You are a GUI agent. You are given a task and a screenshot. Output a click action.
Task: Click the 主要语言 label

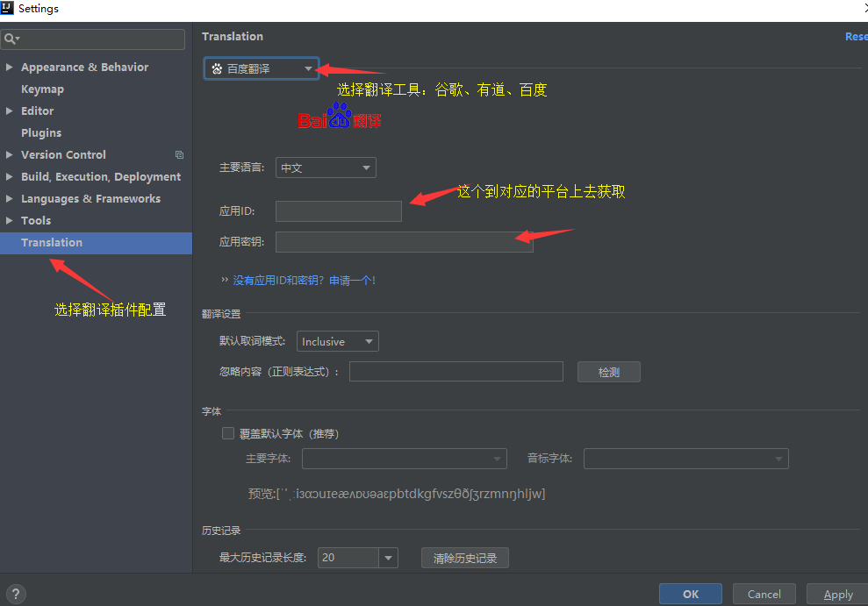coord(242,168)
